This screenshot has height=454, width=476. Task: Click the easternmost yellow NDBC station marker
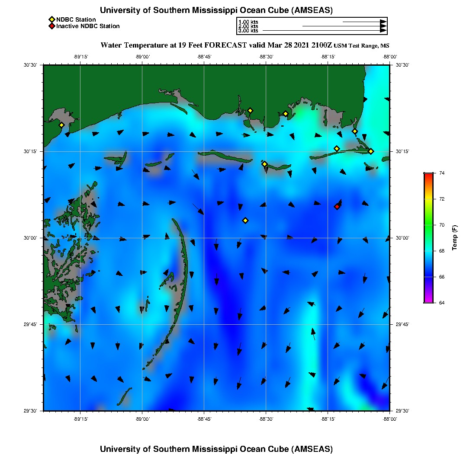tap(371, 151)
